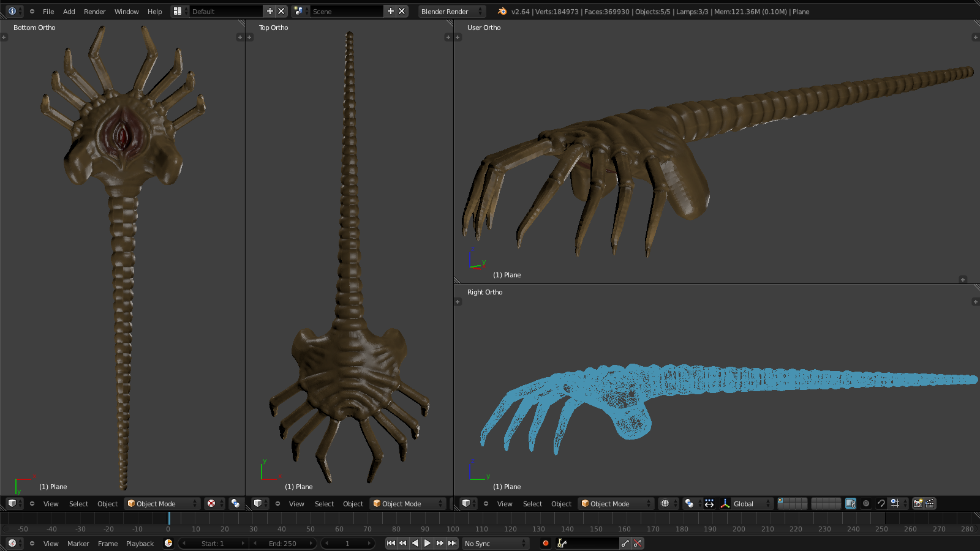
Task: Open the Blender Render engine dropdown
Action: pos(451,11)
